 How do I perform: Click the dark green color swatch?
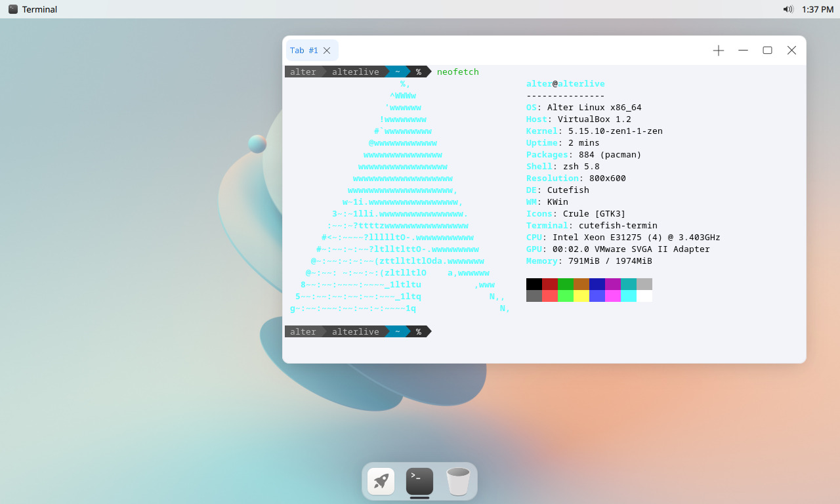pos(566,284)
